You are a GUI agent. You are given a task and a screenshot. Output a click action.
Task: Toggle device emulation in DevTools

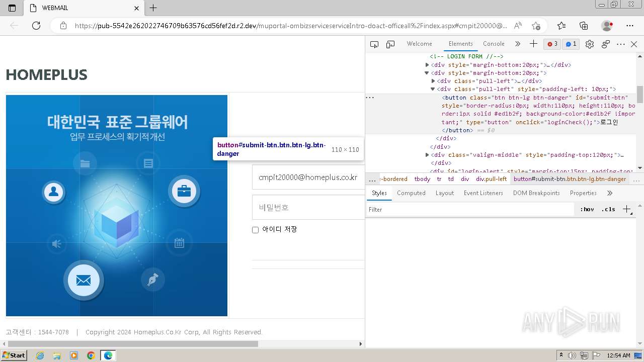tap(390, 44)
